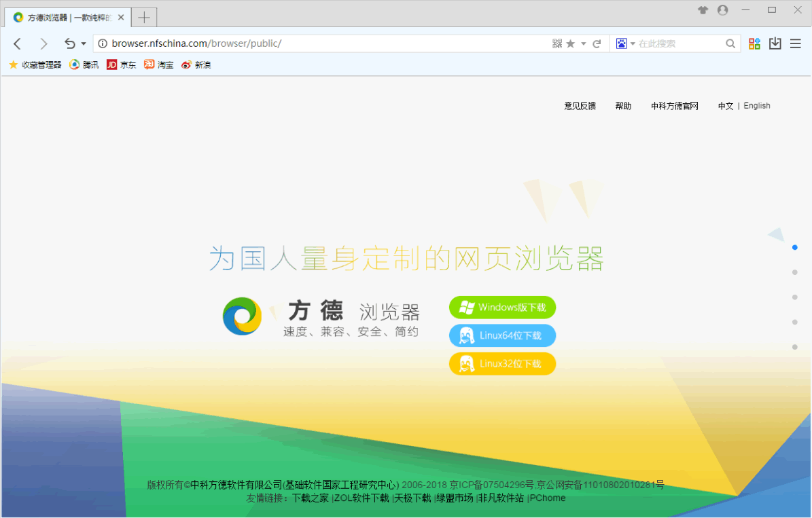Image resolution: width=812 pixels, height=518 pixels.
Task: Open the 京东 bookmark in bookmarks bar
Action: [x=122, y=65]
